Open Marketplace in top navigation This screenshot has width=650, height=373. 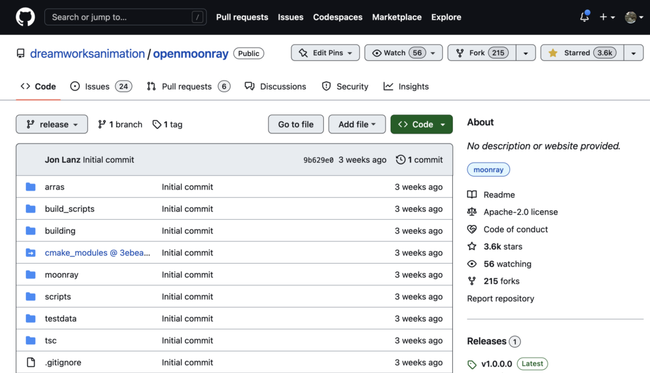coord(397,17)
